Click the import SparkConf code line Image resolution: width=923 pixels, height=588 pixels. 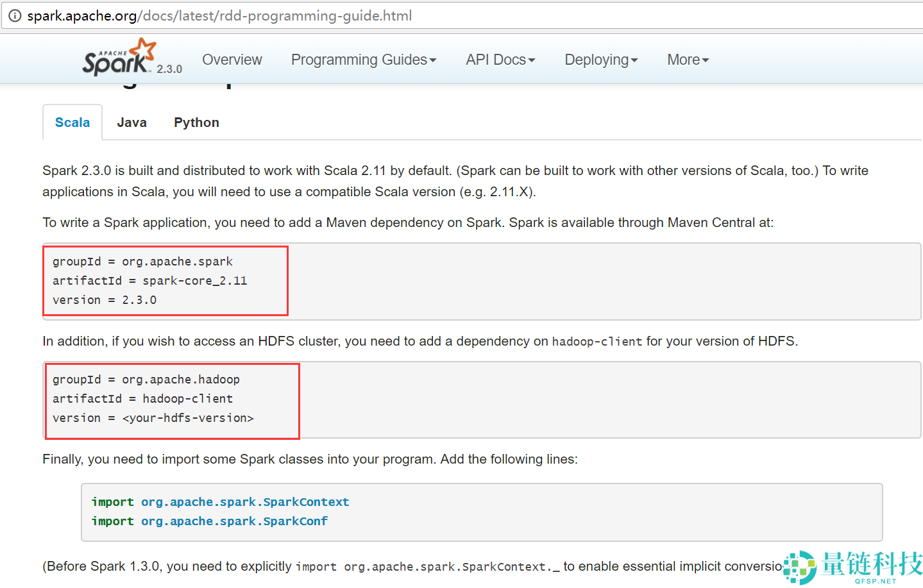pyautogui.click(x=209, y=521)
